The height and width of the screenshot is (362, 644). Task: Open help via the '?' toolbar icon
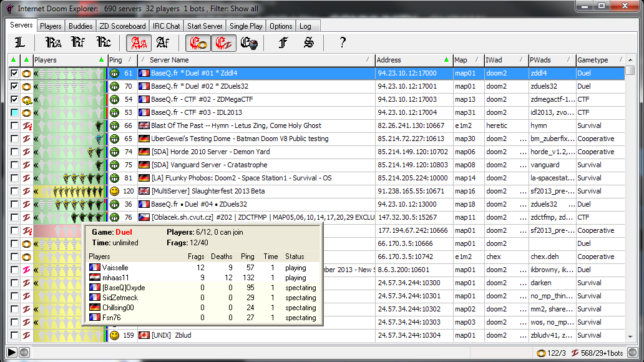(x=342, y=42)
